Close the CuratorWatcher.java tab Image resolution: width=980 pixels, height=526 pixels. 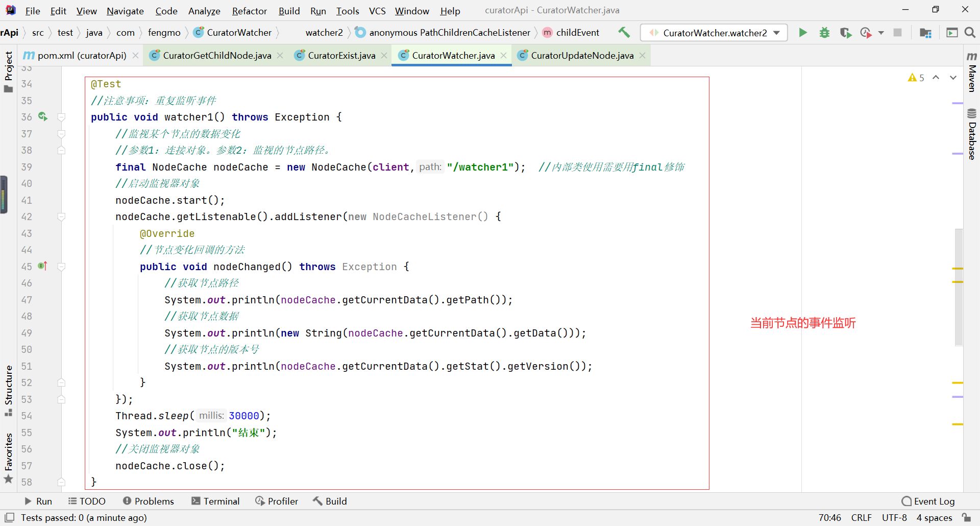[503, 55]
